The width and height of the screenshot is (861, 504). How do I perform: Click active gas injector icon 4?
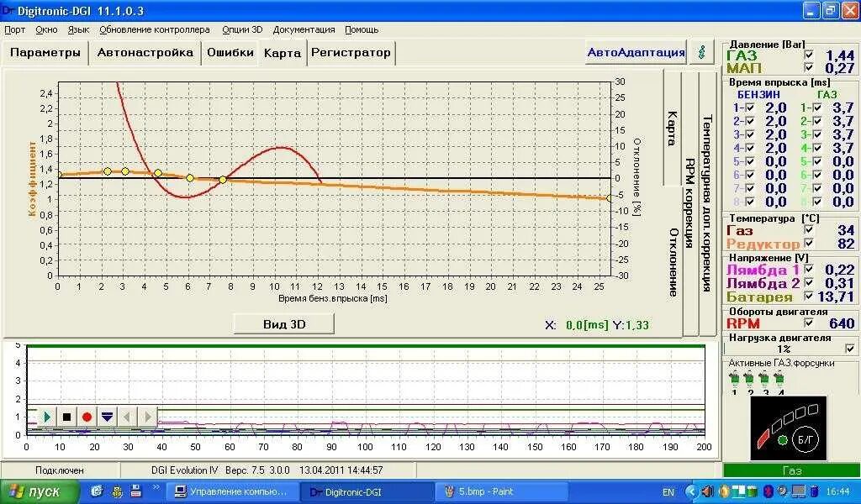click(779, 379)
